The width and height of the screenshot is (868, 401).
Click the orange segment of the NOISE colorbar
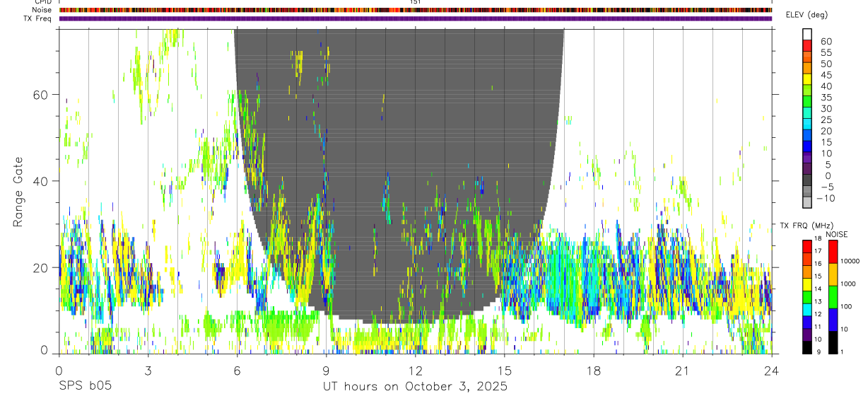coord(833,274)
